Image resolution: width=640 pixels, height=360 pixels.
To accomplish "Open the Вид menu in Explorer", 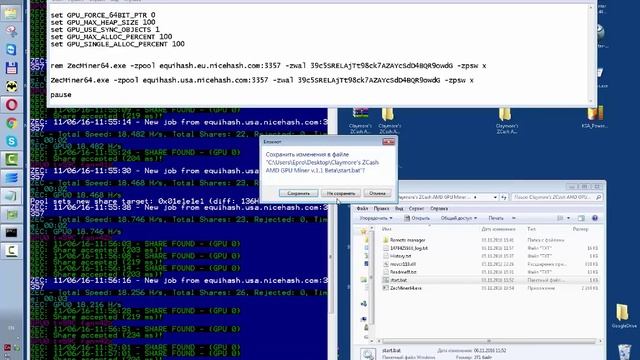I will 399,209.
